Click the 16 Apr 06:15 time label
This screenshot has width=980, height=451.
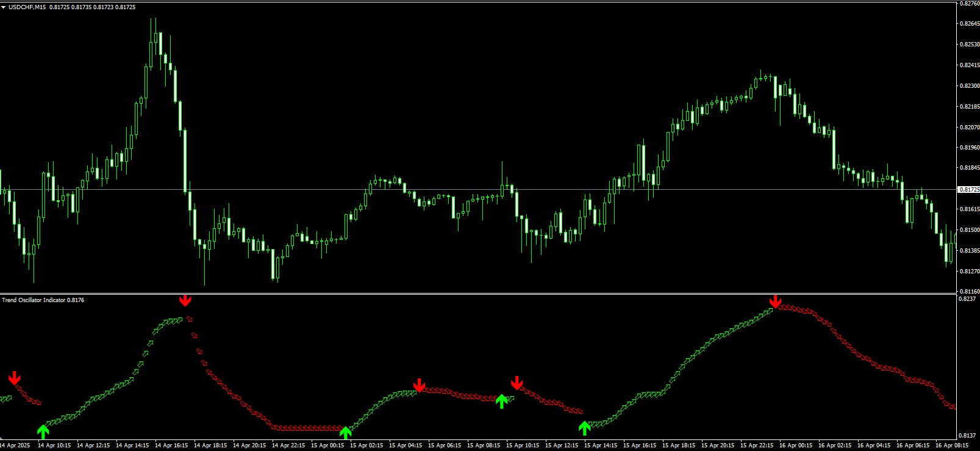(913, 446)
